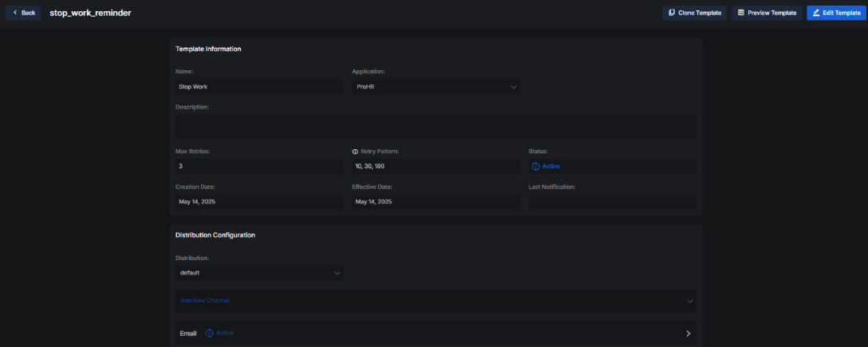Expand the Add New Channel chevron
This screenshot has width=868, height=347.
tap(688, 301)
